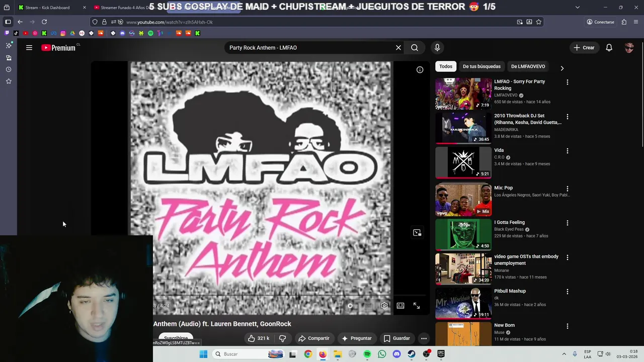The height and width of the screenshot is (362, 644).
Task: Toggle autoplay switch in player
Action: point(350,306)
